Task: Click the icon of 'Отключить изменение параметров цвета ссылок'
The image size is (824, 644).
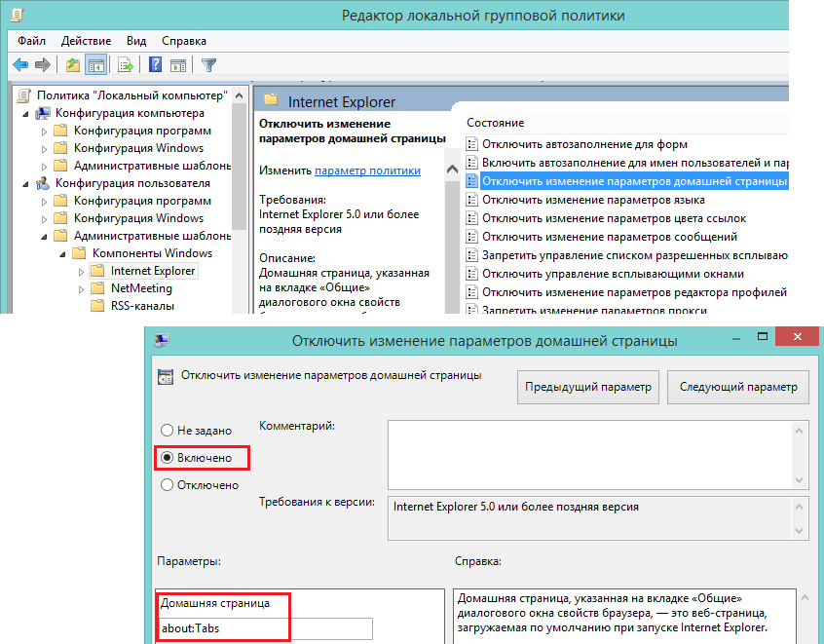Action: (472, 218)
